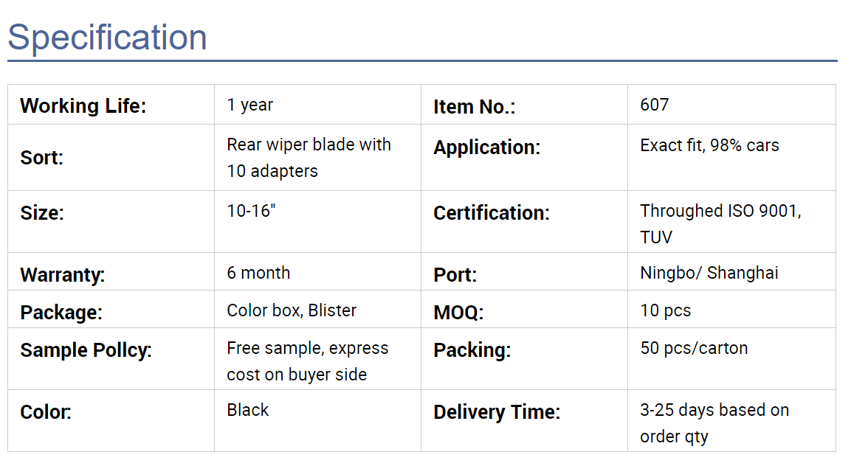This screenshot has height=466, width=868.
Task: Select the Sort label cell
Action: (x=111, y=158)
